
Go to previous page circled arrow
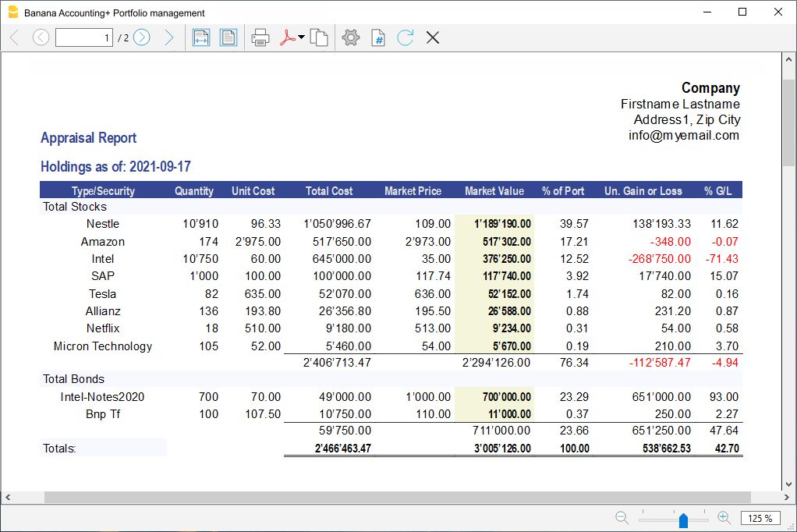pyautogui.click(x=41, y=37)
